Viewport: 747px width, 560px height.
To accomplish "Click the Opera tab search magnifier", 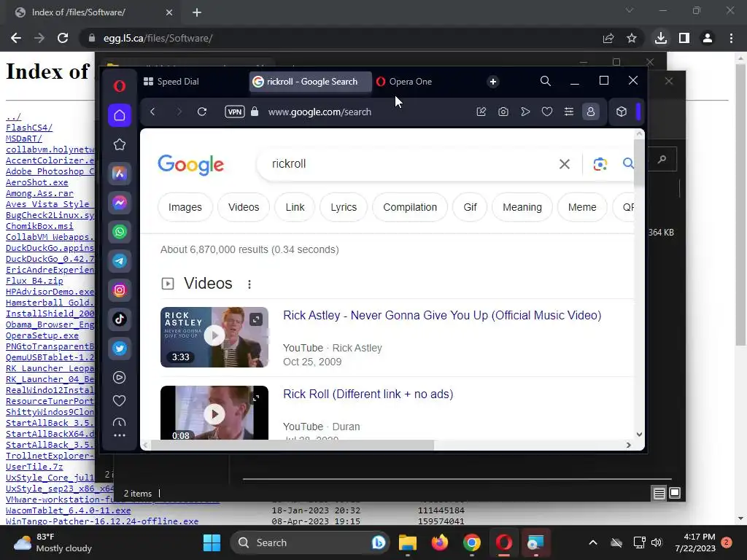I will [546, 82].
